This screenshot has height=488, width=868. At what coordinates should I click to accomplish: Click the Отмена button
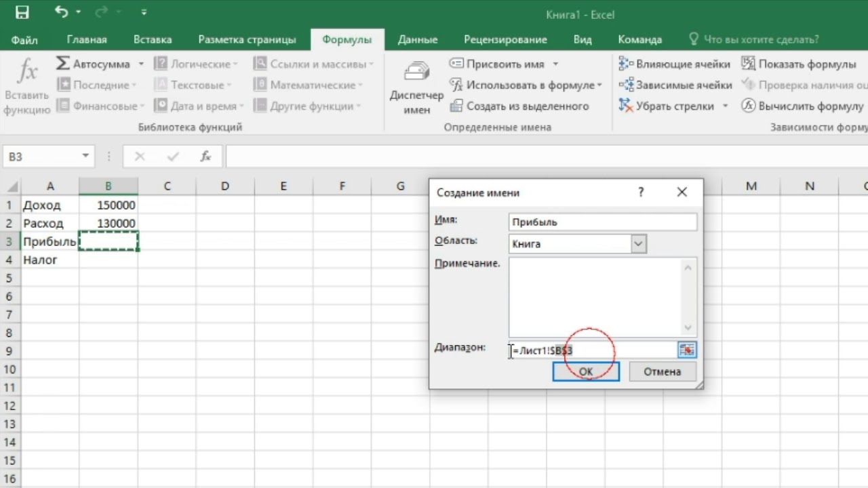(662, 371)
